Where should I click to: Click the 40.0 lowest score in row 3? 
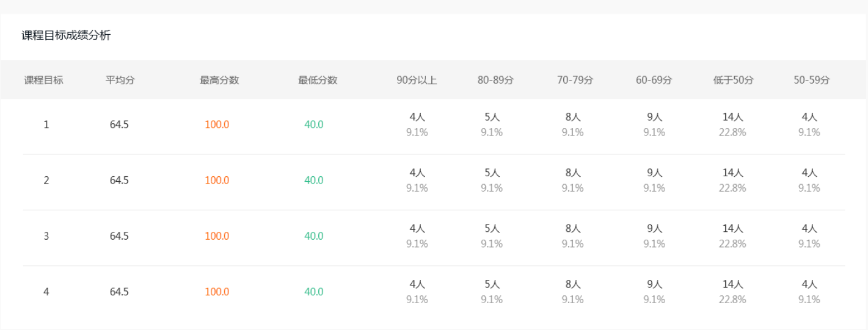[314, 236]
